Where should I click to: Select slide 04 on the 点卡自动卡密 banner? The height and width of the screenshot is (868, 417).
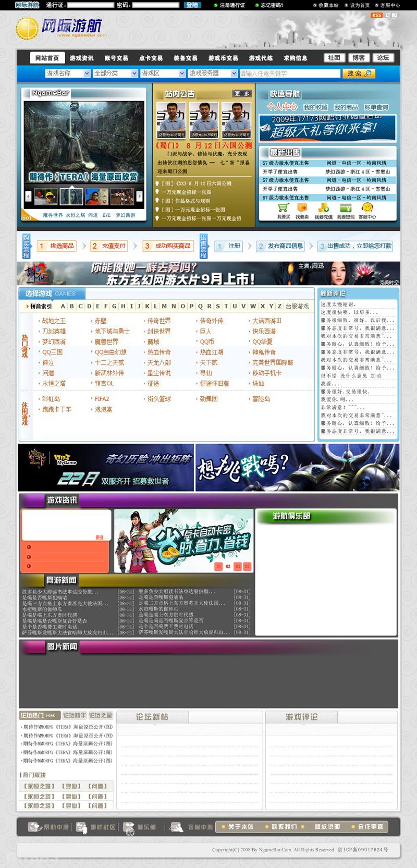247,566
